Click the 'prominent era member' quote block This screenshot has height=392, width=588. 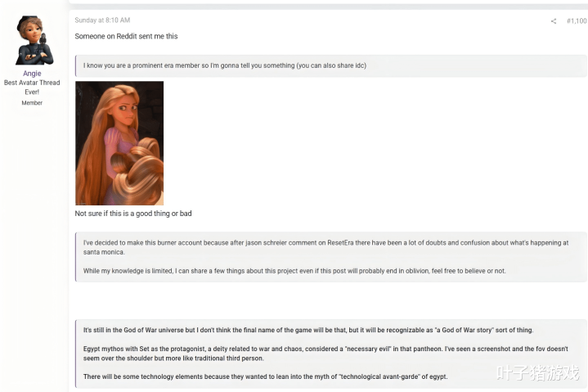[330, 65]
